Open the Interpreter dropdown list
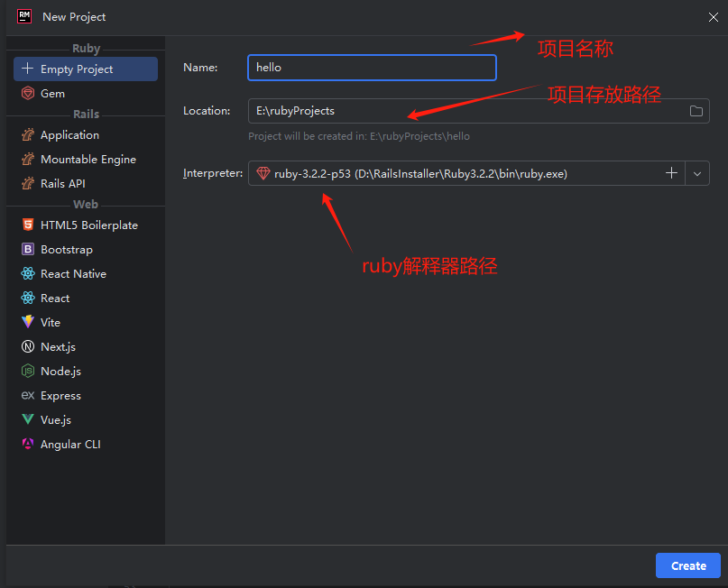This screenshot has width=728, height=588. point(697,172)
